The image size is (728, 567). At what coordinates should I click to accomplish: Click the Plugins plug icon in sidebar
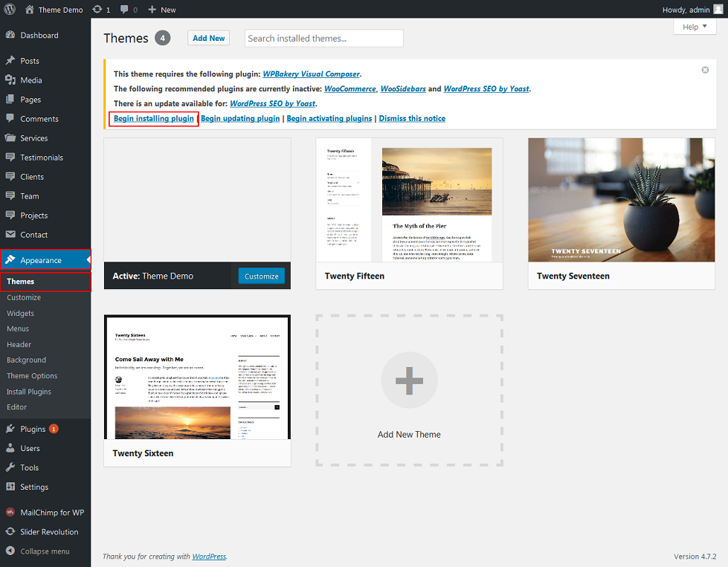point(10,429)
